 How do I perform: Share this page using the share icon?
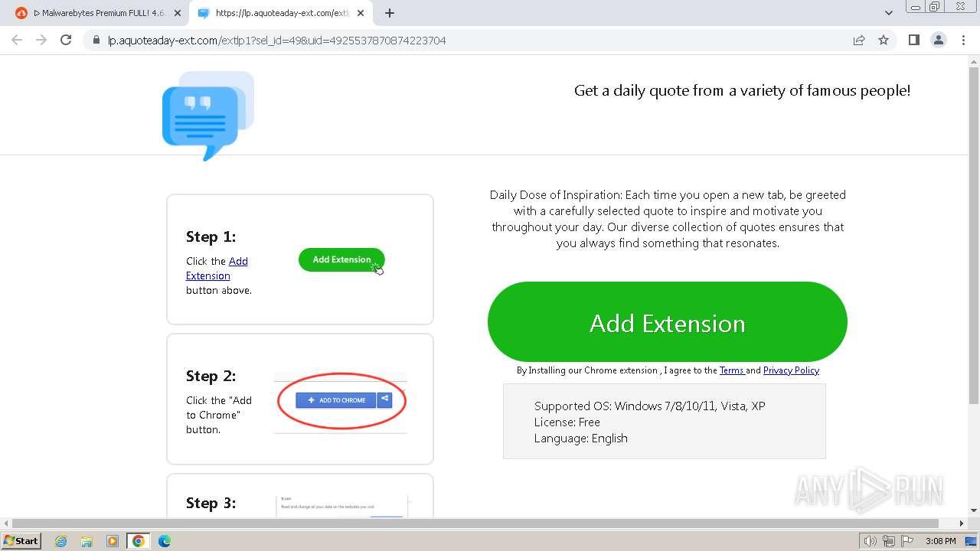tap(859, 40)
